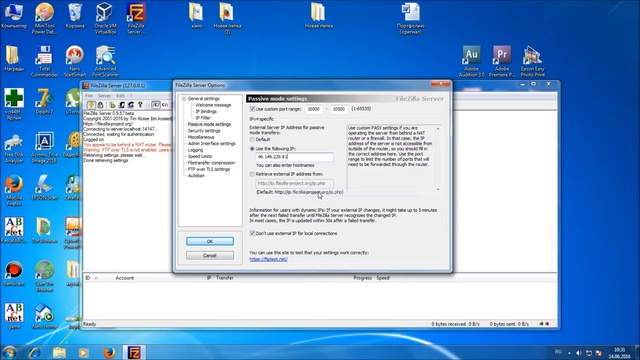Click the Account column header
640x360 pixels.
124,278
